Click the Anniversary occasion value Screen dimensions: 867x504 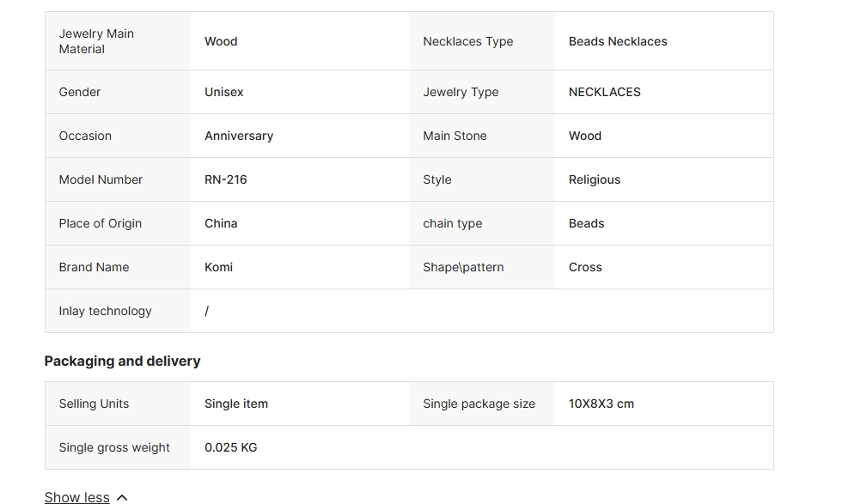[x=239, y=136]
